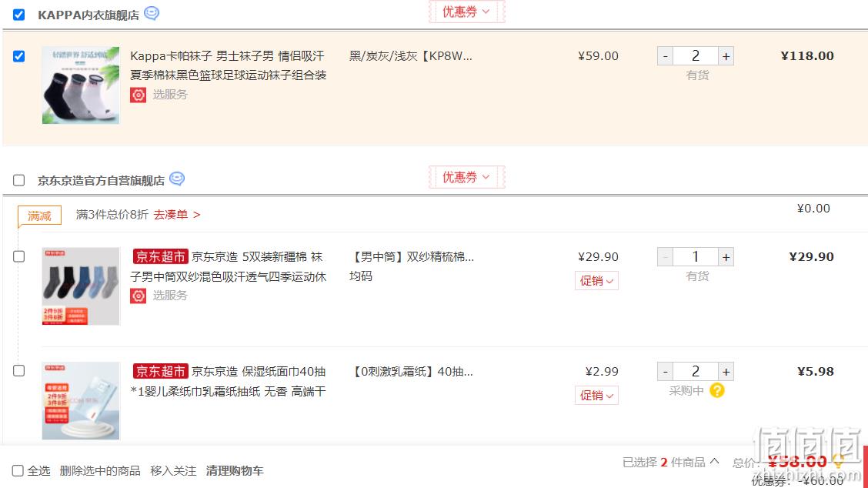Open the 保湿纸面巾 tissue product thumbnail
Viewport: 868px width, 488px height.
[x=81, y=400]
